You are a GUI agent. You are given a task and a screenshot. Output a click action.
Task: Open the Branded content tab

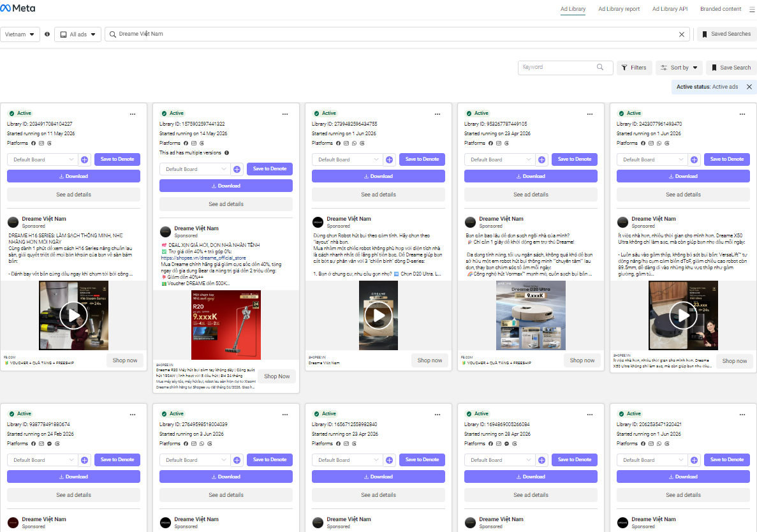(x=721, y=9)
